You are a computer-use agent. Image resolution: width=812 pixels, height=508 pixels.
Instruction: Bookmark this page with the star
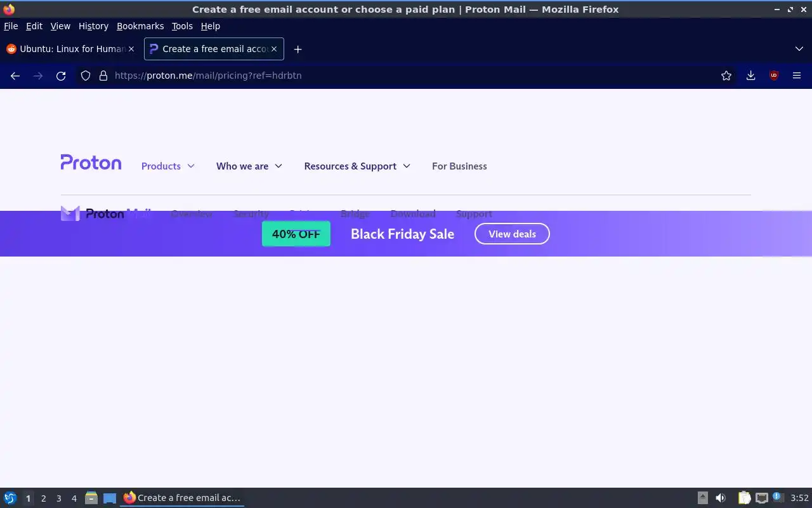pyautogui.click(x=726, y=76)
